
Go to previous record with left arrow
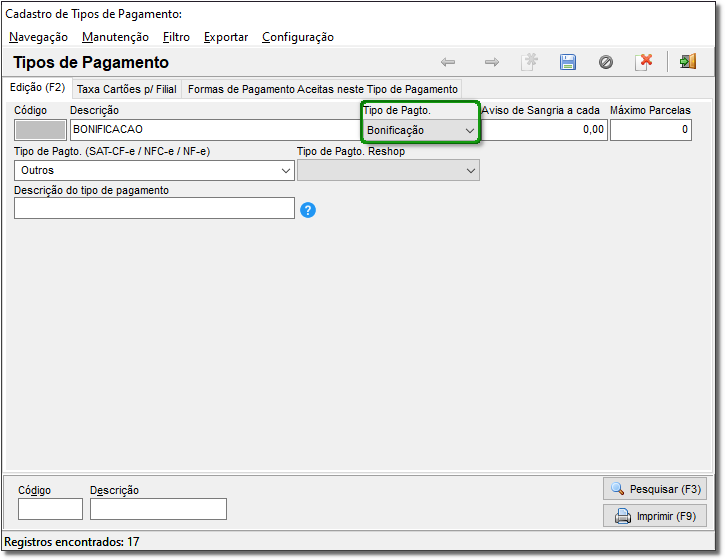coord(448,62)
